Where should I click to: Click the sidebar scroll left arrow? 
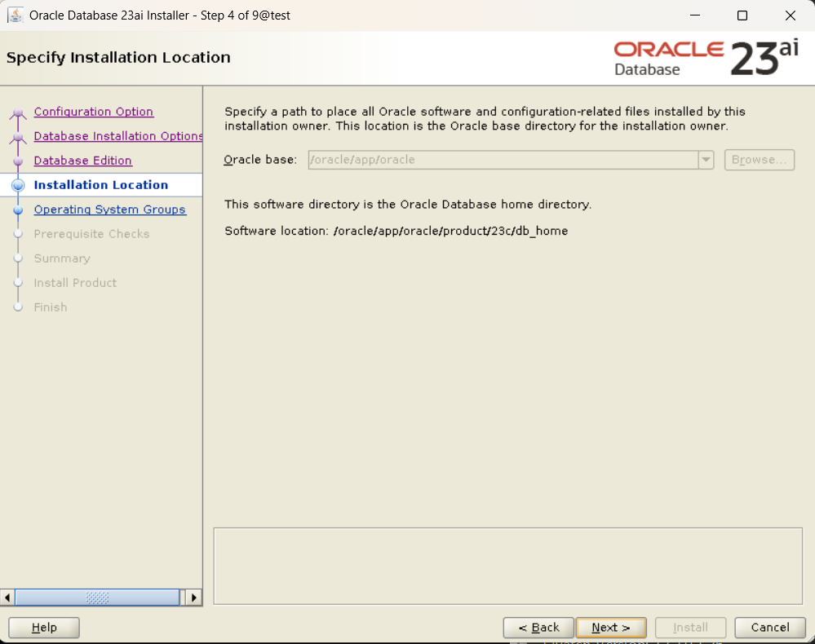pos(7,598)
